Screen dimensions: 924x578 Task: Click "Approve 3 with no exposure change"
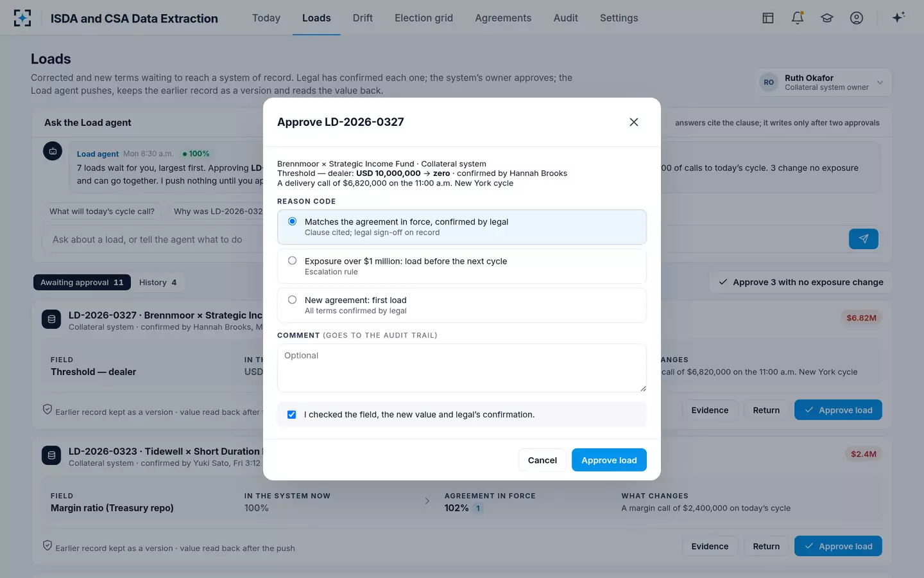[801, 282]
